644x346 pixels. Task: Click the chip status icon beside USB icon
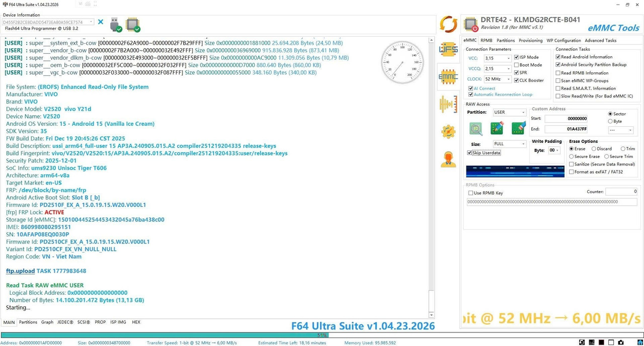[132, 24]
